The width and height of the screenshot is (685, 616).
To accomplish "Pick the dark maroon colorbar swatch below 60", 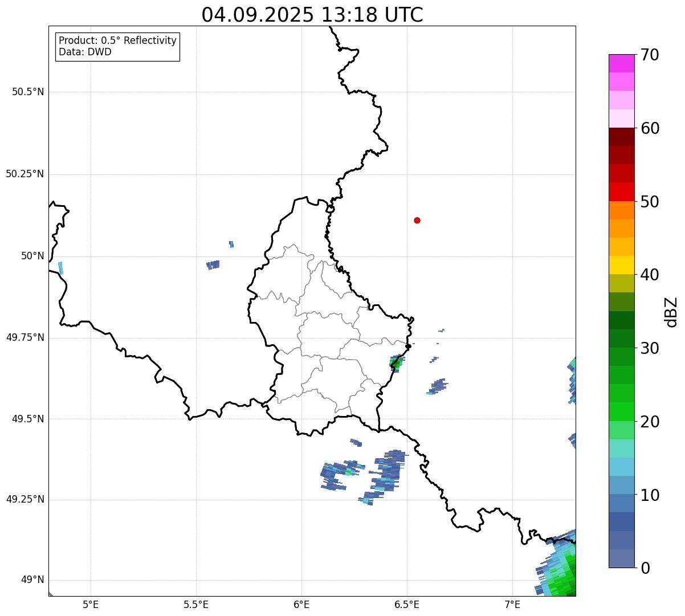I will (x=621, y=137).
